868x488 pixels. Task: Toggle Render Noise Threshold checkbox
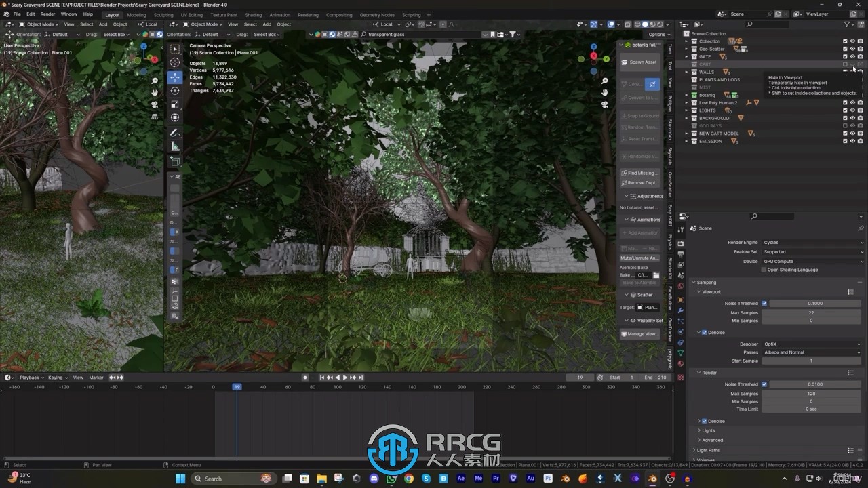(x=764, y=384)
